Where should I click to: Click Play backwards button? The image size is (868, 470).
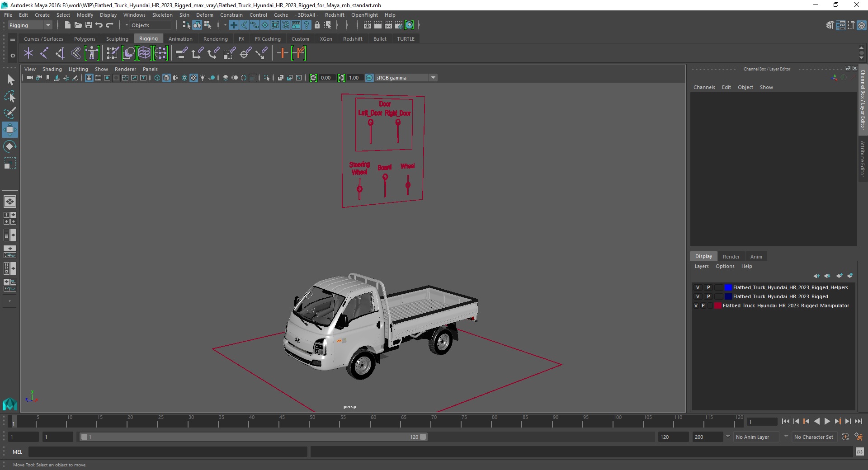pyautogui.click(x=817, y=421)
